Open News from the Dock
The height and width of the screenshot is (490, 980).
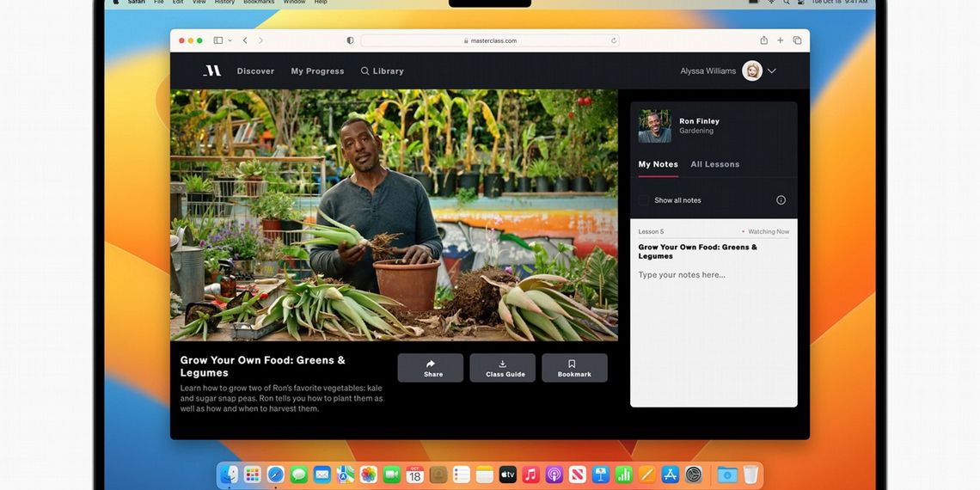tap(578, 475)
